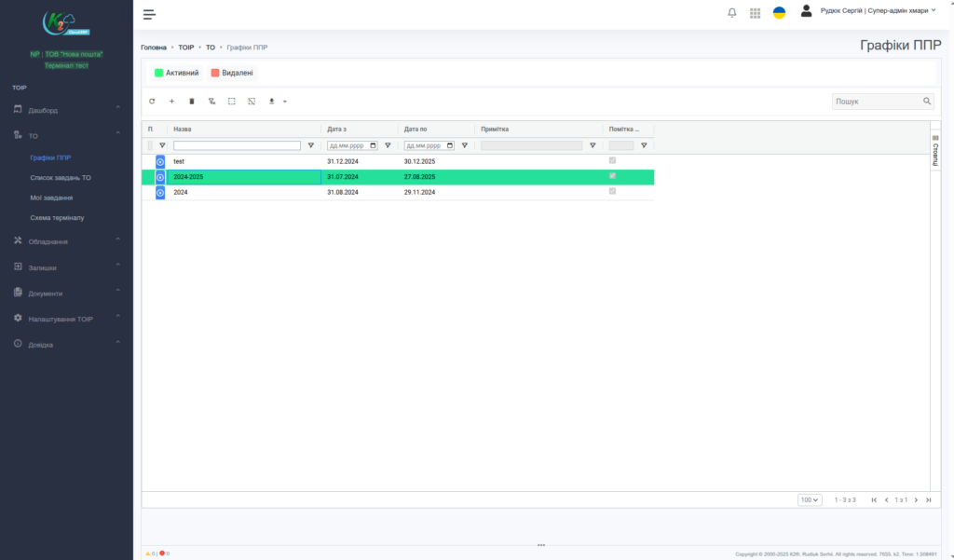Screen dimensions: 954x560
Task: Open the page size dropdown showing 100
Action: coord(810,499)
